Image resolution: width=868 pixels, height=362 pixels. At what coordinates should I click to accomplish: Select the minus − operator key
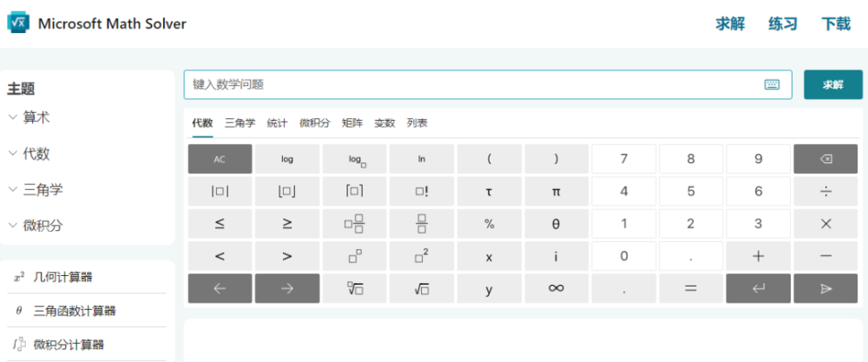pos(825,256)
